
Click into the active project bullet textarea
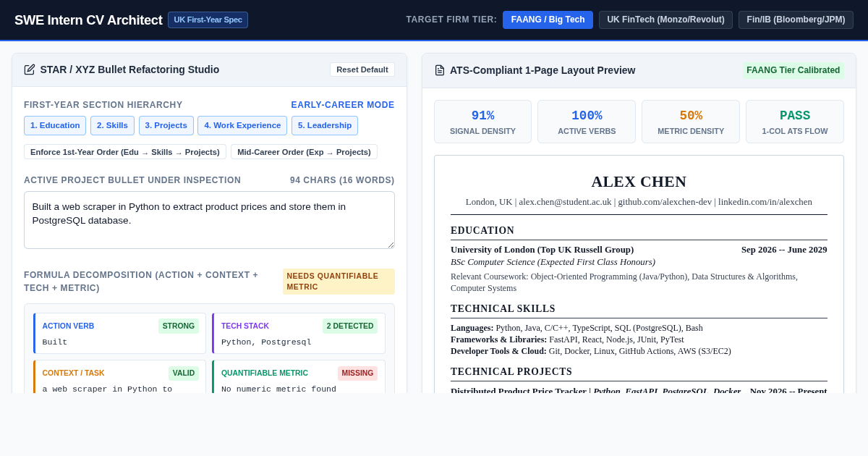(209, 220)
